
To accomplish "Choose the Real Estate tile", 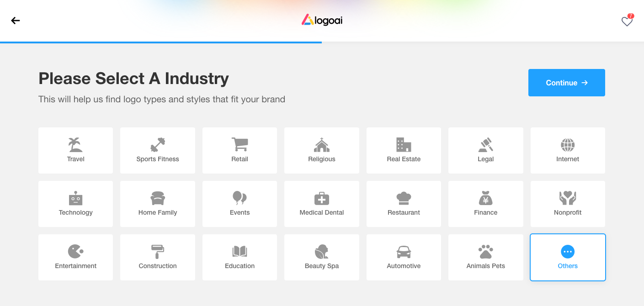I will pyautogui.click(x=404, y=150).
